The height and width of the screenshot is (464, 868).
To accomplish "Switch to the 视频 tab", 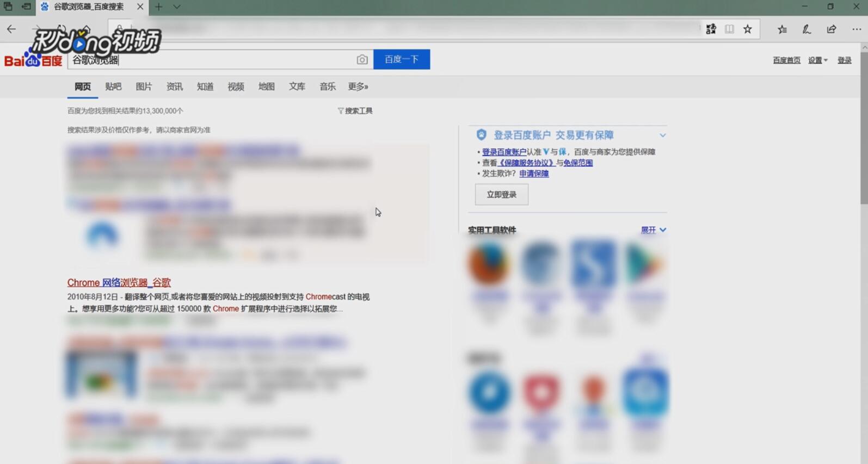I will (236, 86).
